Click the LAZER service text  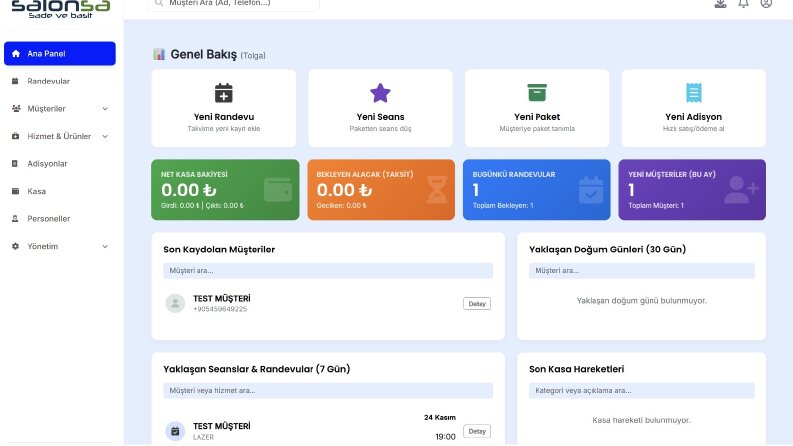tap(203, 437)
